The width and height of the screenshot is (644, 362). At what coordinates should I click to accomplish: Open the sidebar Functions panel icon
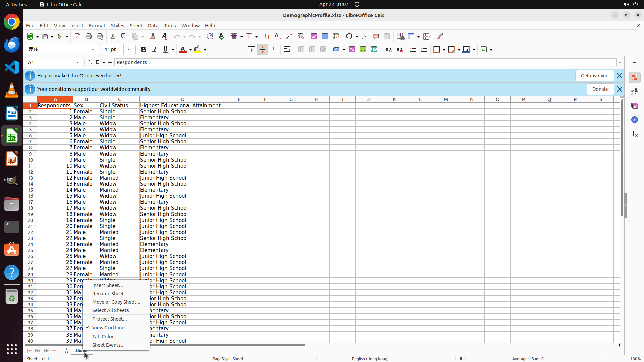[634, 134]
